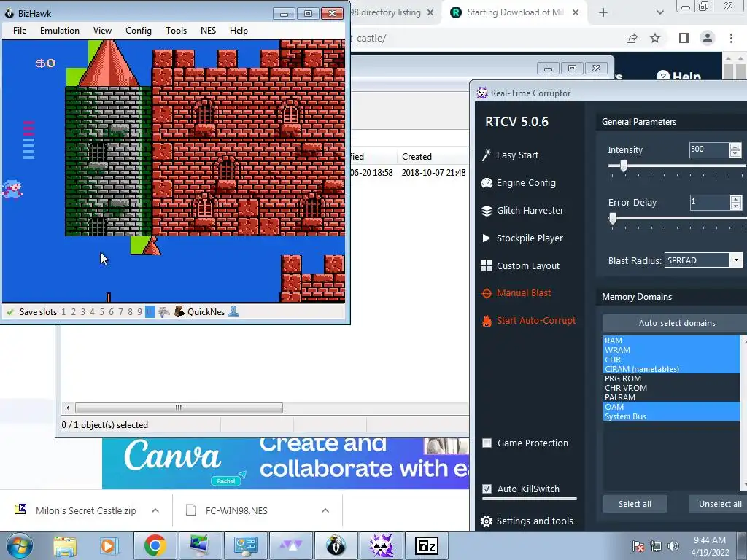Deselect RAM memory domain

click(x=671, y=341)
